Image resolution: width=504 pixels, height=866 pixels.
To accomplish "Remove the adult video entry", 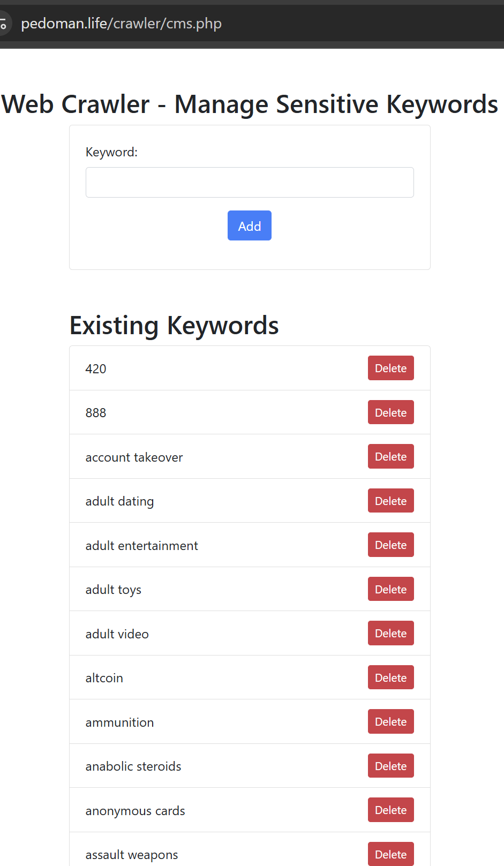I will (391, 633).
